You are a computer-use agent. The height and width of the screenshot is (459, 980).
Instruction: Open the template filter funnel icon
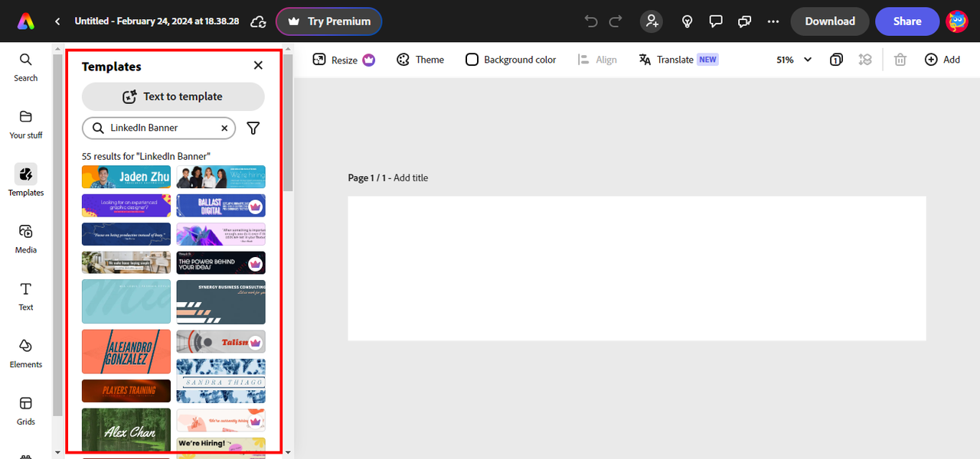click(x=253, y=129)
